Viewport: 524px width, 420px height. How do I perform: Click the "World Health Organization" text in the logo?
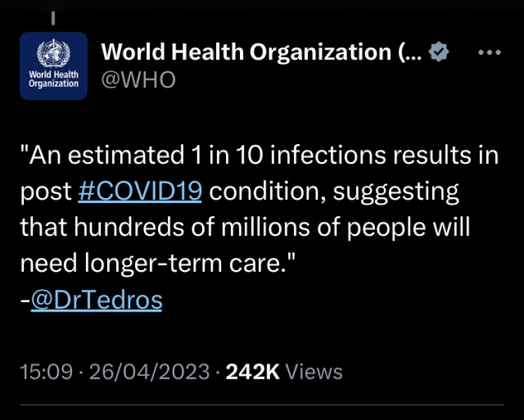[53, 78]
